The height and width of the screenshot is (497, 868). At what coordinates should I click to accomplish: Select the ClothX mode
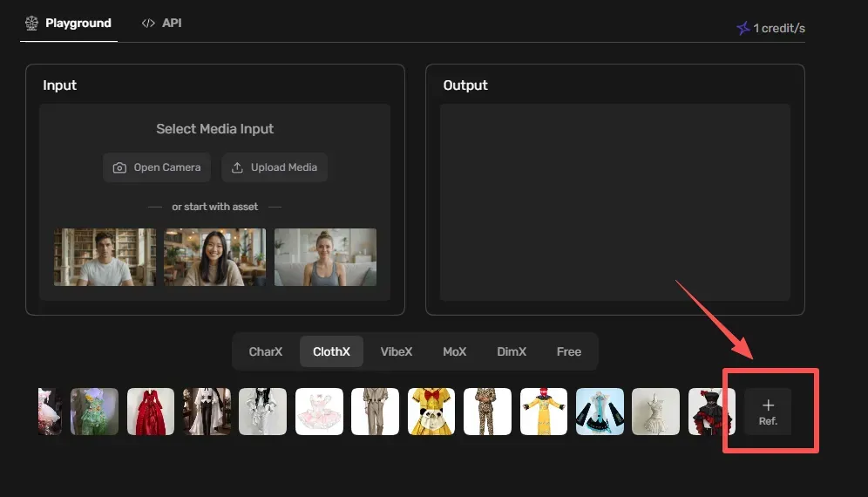pos(331,352)
